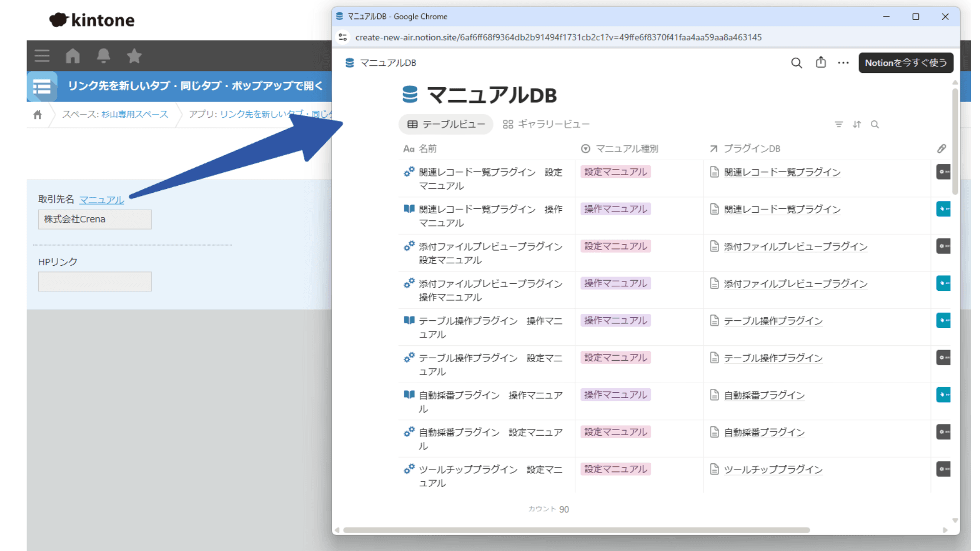Open app name breadcrumb link in kintone
The width and height of the screenshot is (980, 551).
(276, 114)
